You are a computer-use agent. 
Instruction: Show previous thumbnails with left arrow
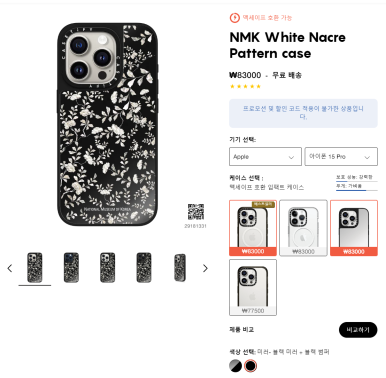coord(10,268)
